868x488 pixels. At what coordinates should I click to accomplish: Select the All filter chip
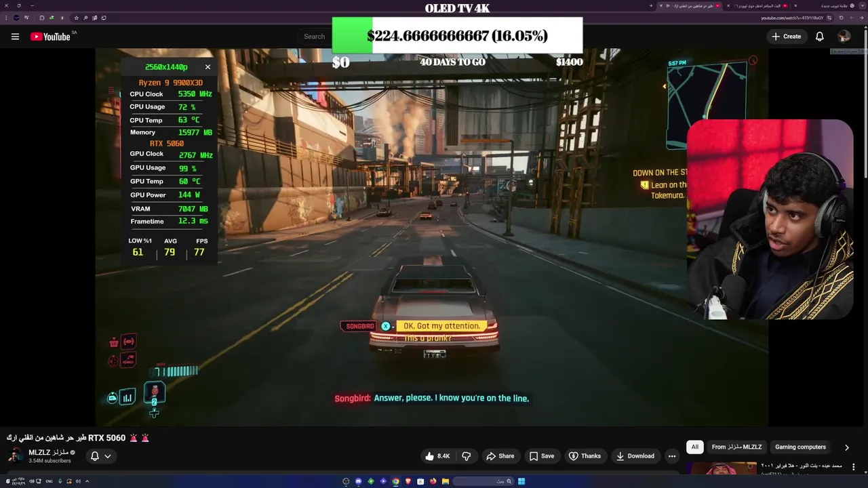pos(694,447)
